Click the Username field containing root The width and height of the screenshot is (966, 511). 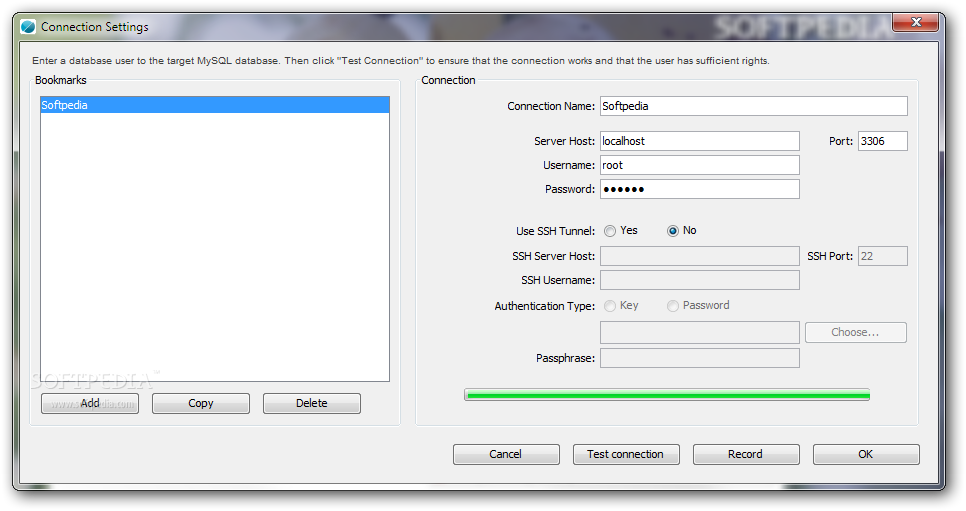tap(700, 165)
